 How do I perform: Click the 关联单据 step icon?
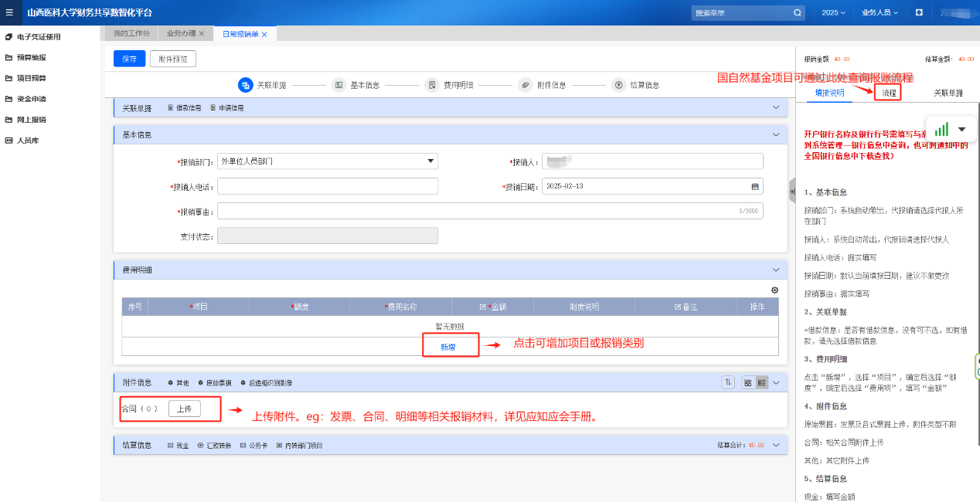coord(245,85)
